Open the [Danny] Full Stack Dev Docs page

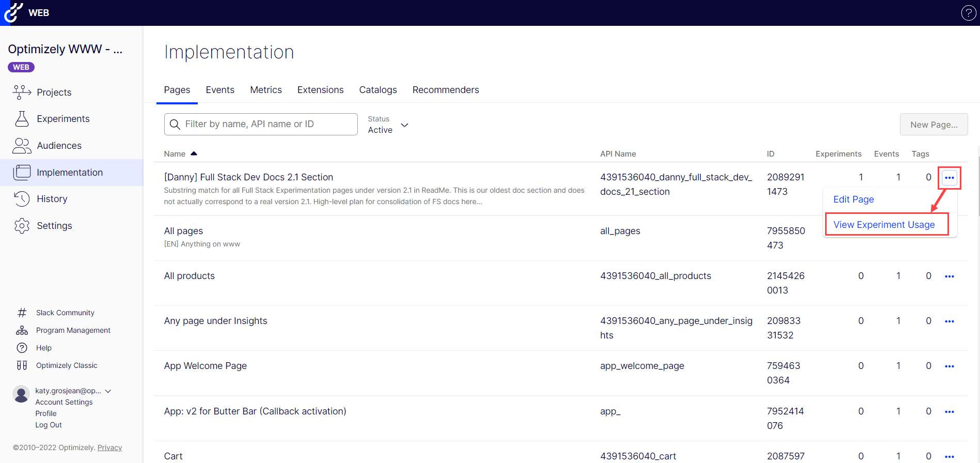point(248,177)
